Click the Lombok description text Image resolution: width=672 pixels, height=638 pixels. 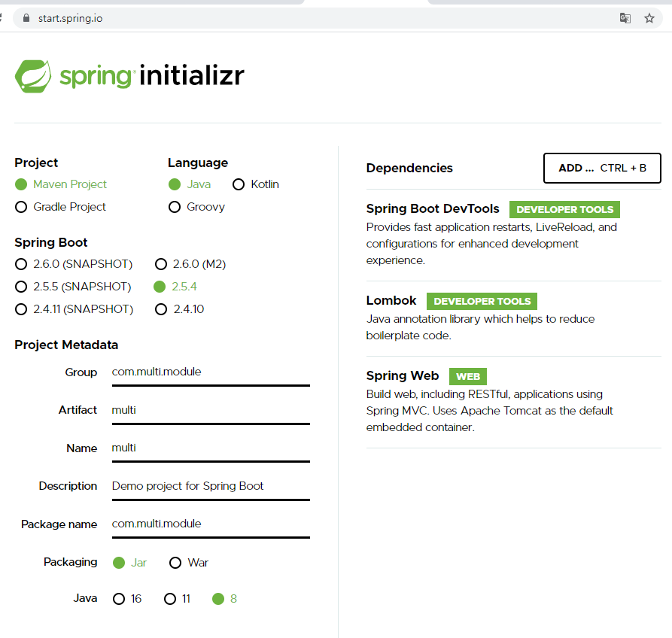(480, 327)
